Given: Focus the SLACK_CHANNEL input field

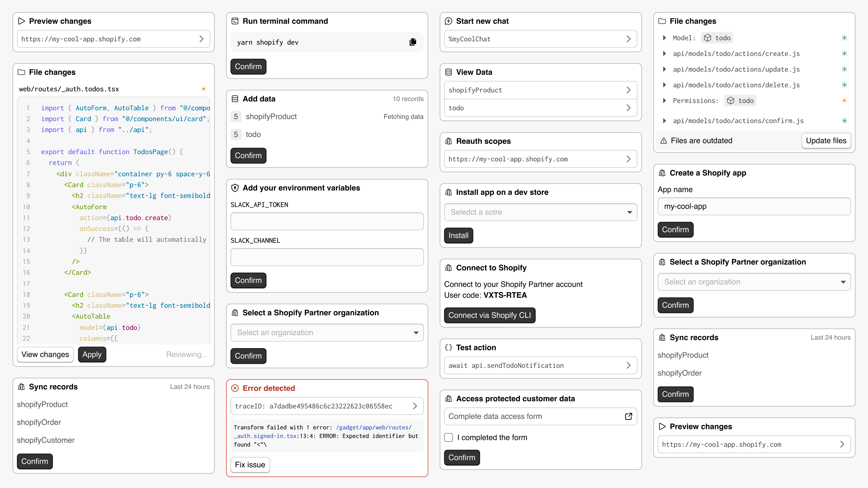Looking at the screenshot, I should pyautogui.click(x=327, y=257).
